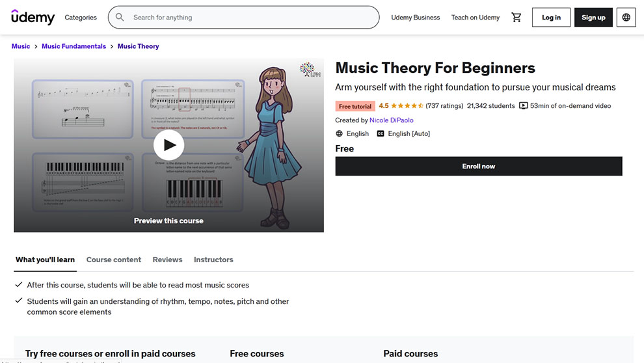The width and height of the screenshot is (644, 363).
Task: Open the Categories menu
Action: pyautogui.click(x=81, y=18)
